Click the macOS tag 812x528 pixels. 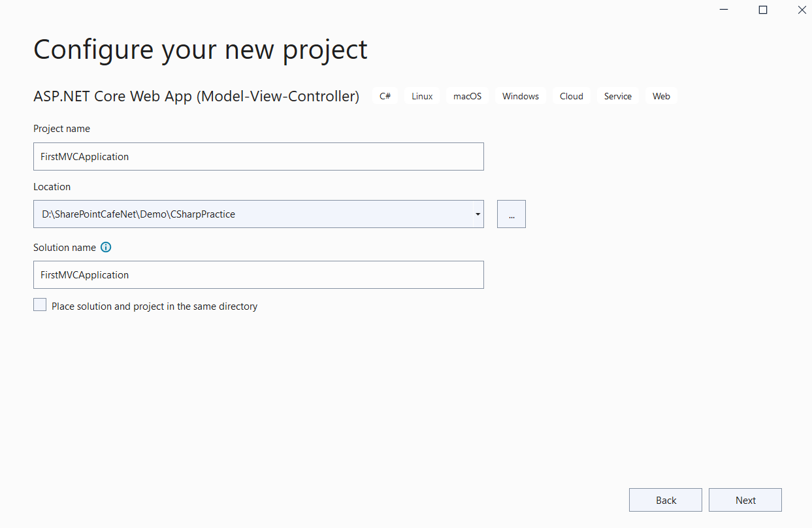point(467,96)
